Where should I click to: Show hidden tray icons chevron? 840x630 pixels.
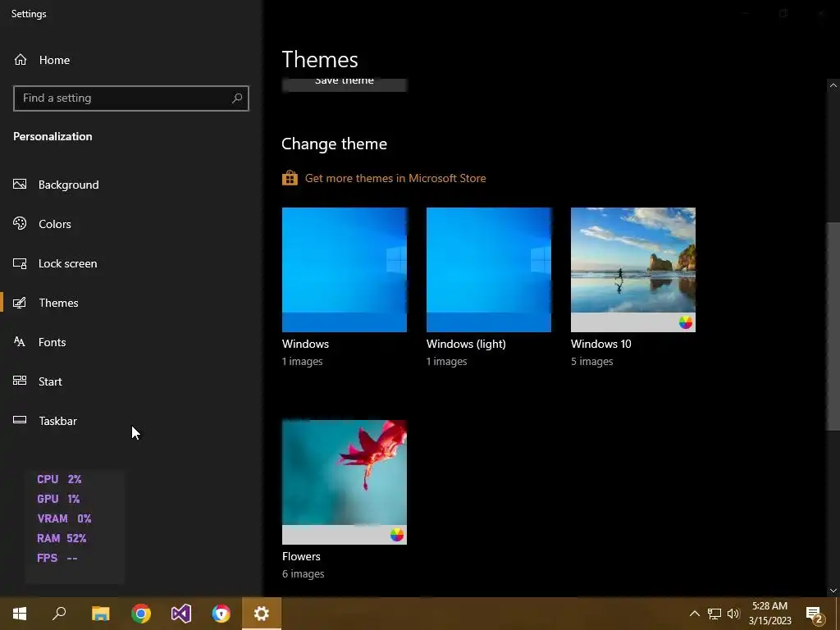(x=694, y=614)
